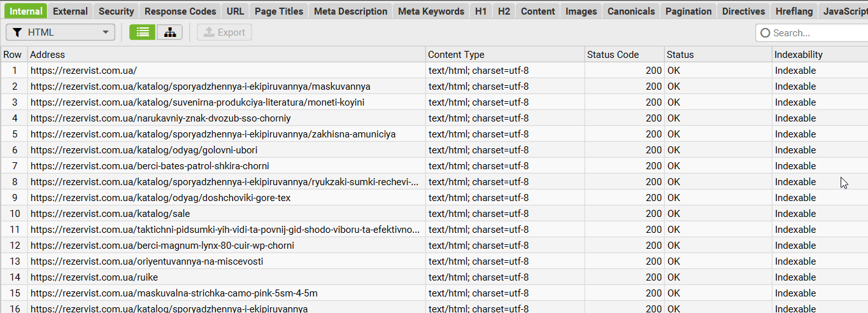Viewport: 868px width, 313px height.
Task: Click the Indexability column header
Action: 799,55
